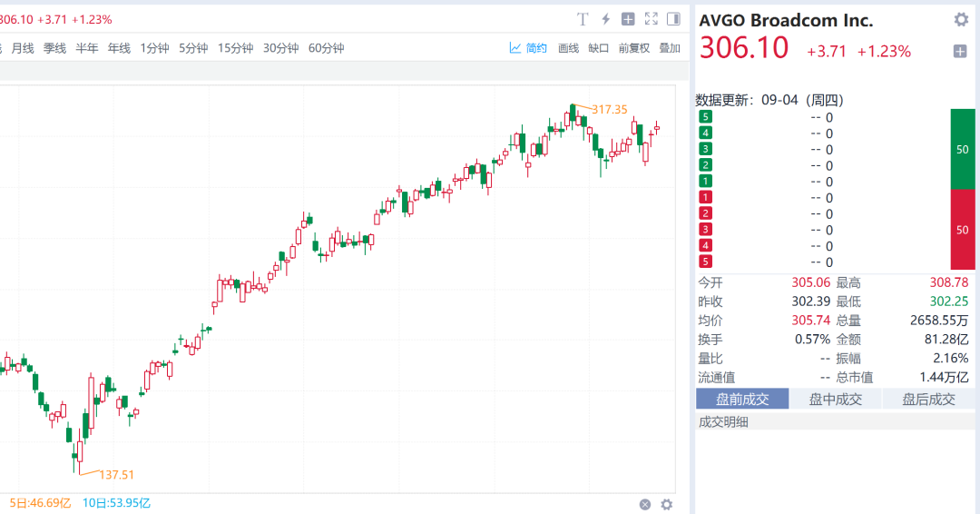
Task: Select the 30分钟 timeframe tab
Action: click(280, 48)
